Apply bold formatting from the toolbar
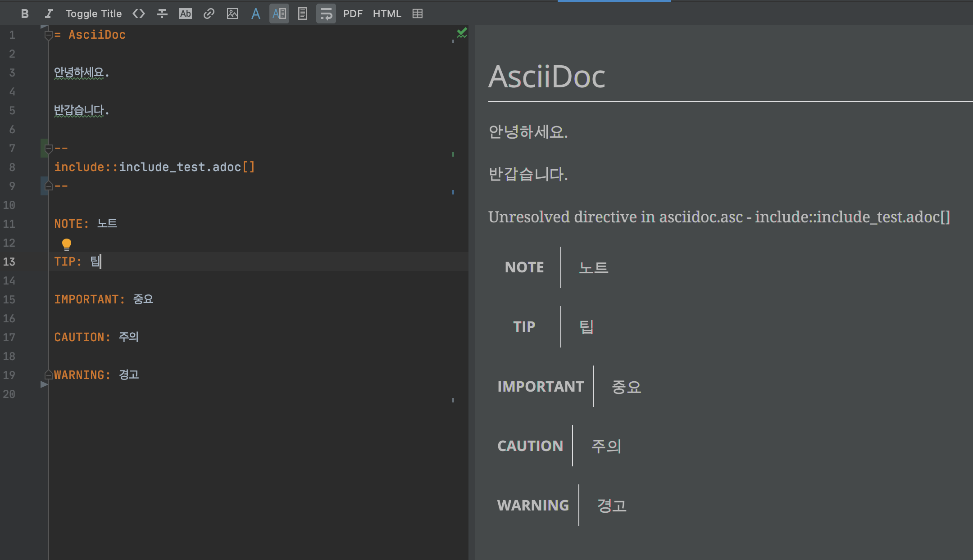 pyautogui.click(x=25, y=14)
